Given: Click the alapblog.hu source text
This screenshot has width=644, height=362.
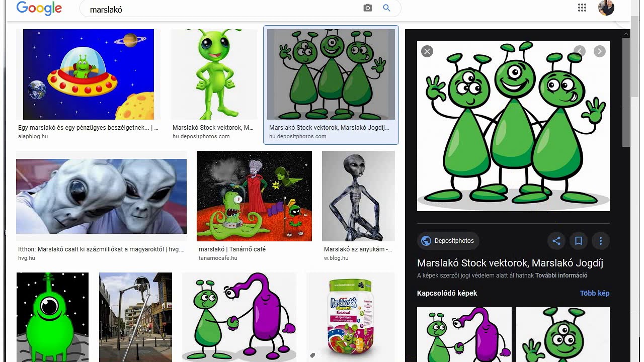Looking at the screenshot, I should pos(33,136).
